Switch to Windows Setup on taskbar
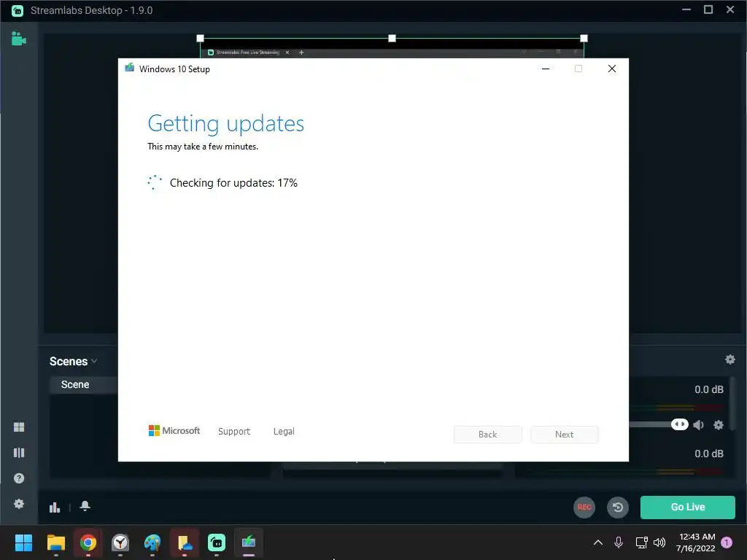The image size is (747, 560). pyautogui.click(x=249, y=542)
